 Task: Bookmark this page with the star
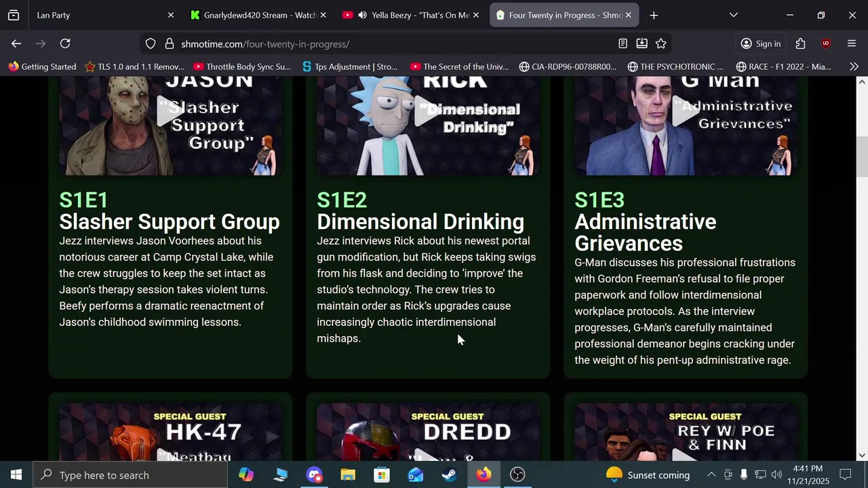point(661,43)
